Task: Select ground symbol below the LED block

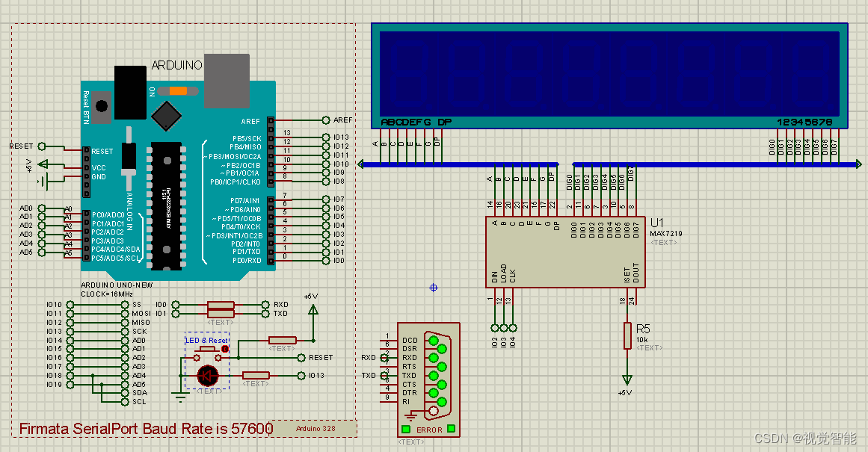Action: (x=180, y=396)
